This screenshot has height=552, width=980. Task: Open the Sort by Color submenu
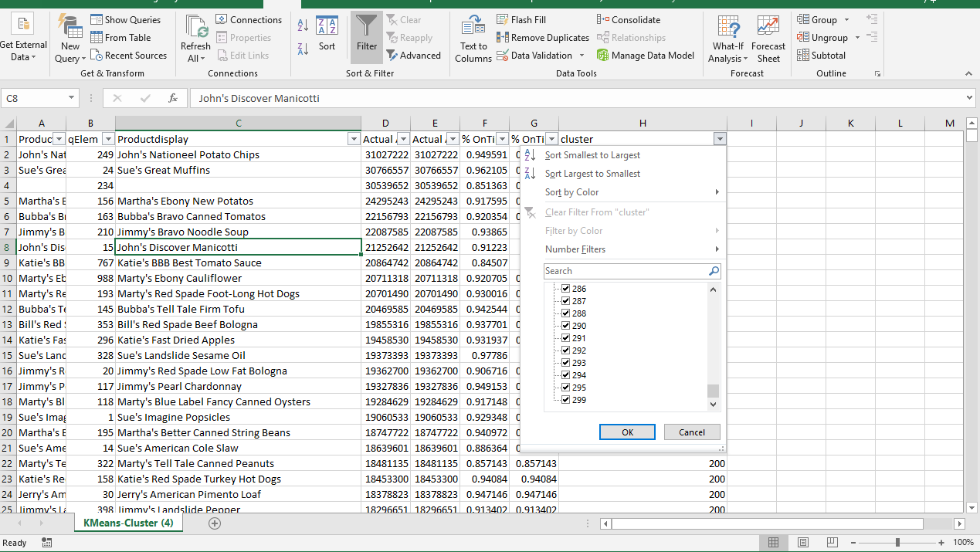(623, 192)
